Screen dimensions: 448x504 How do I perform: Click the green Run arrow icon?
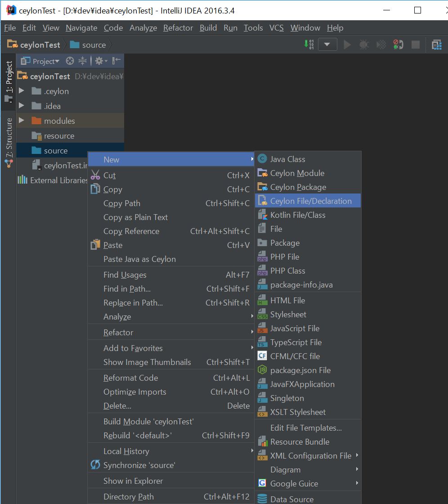coord(347,45)
